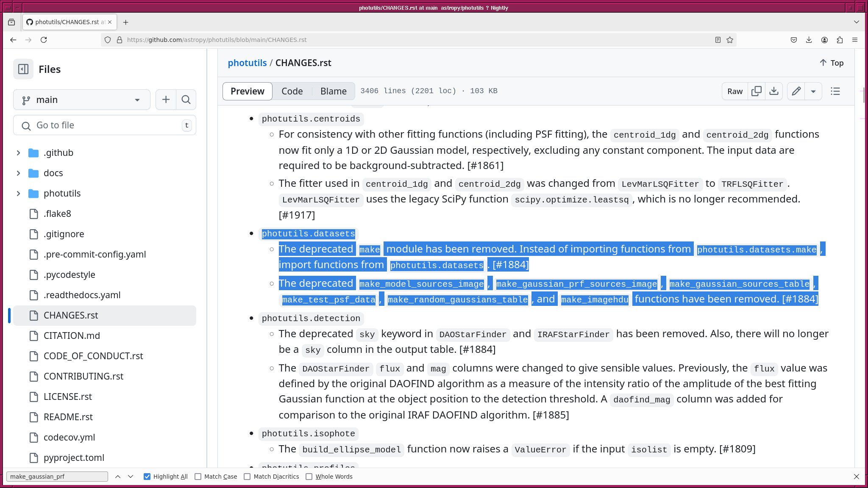
Task: Collapse the file tree sidebar icon
Action: [23, 69]
